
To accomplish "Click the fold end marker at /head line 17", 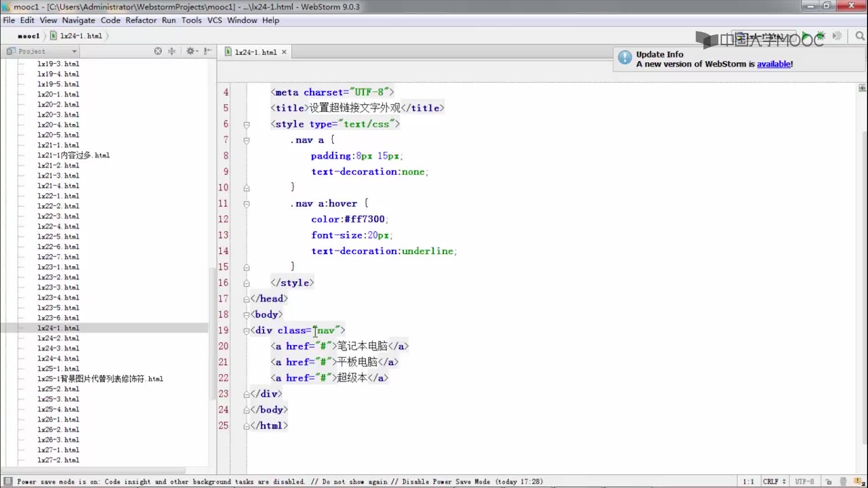I will pos(246,299).
